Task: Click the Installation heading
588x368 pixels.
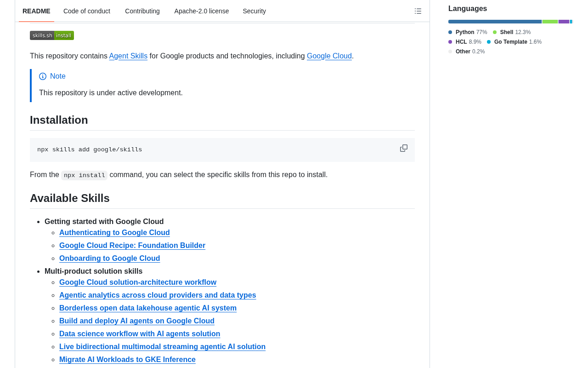Action: 59,120
